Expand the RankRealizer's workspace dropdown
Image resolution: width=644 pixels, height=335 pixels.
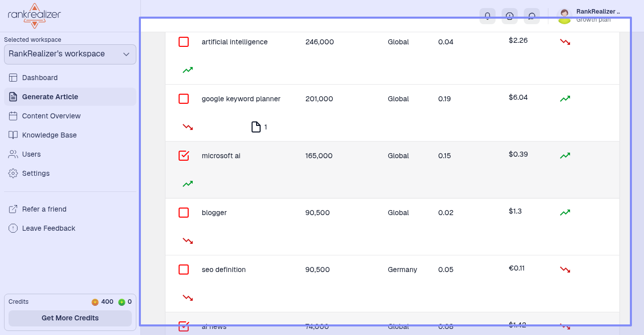coord(70,54)
